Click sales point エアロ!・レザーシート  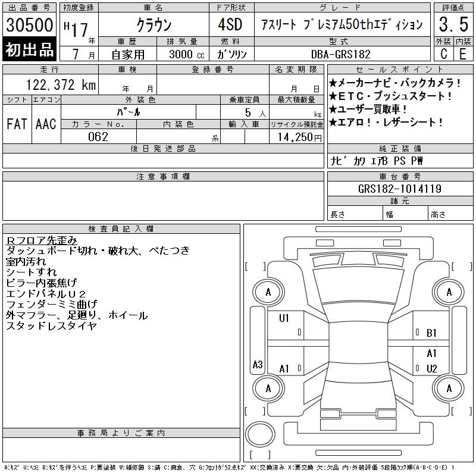(x=386, y=123)
